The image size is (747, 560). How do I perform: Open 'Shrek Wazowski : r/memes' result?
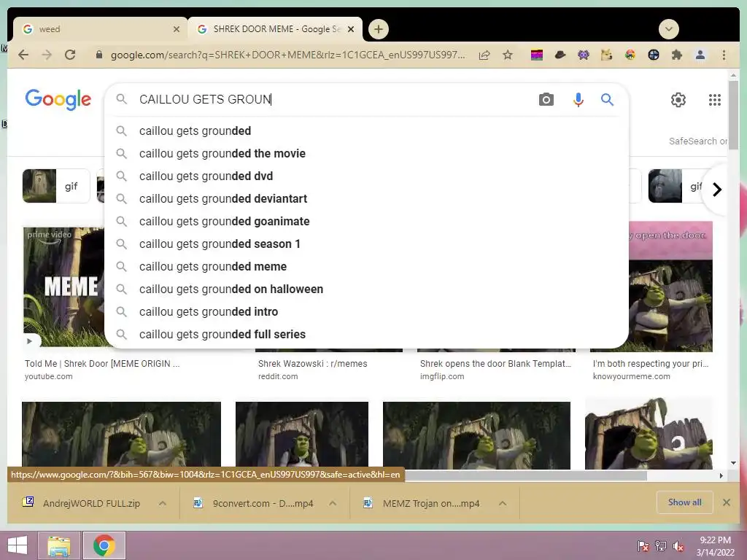[312, 364]
